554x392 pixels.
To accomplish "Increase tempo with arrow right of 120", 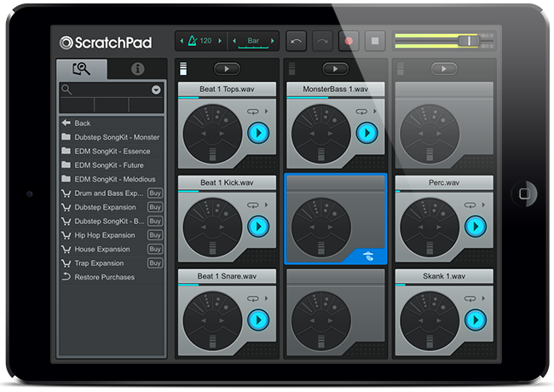I will pos(220,41).
